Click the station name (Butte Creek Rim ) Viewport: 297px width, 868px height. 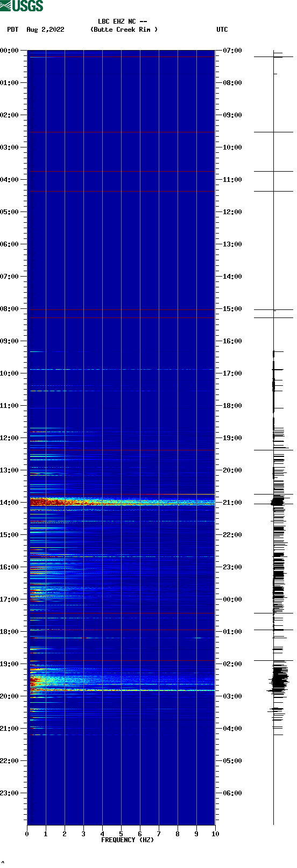[x=124, y=30]
